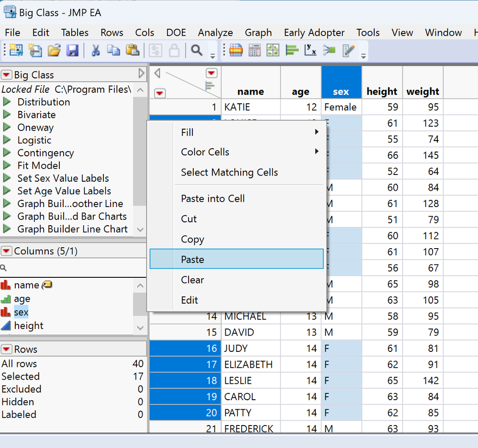This screenshot has height=448, width=478.
Task: Click the Paste clipboard toolbar icon
Action: (133, 50)
